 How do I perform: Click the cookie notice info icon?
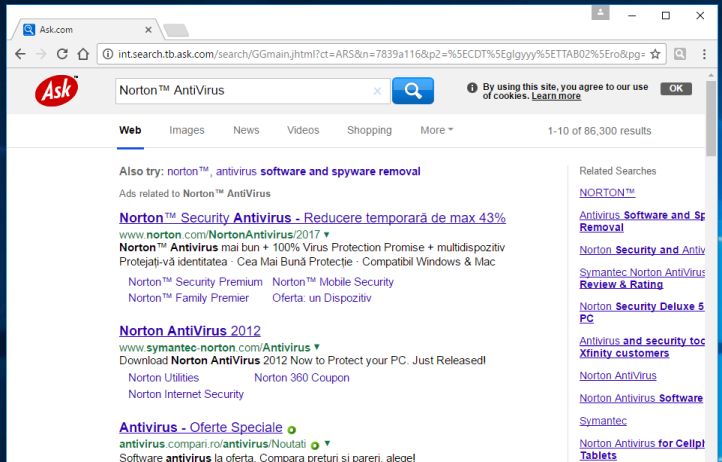[472, 88]
